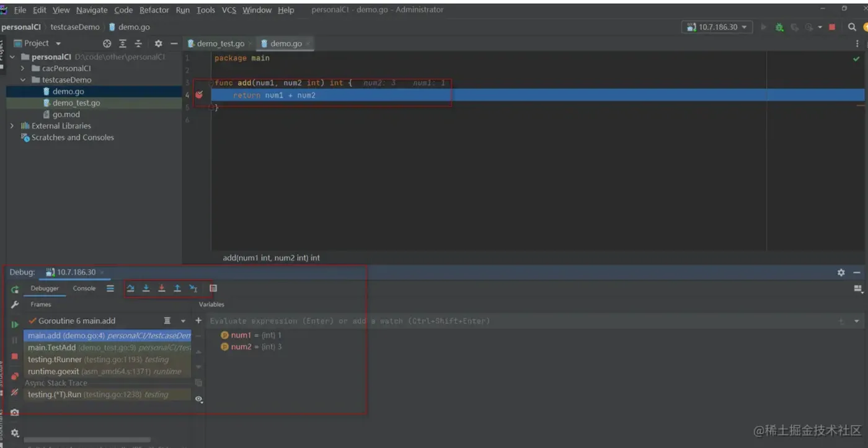Click the Collapse All icon in Project panel

[138, 43]
